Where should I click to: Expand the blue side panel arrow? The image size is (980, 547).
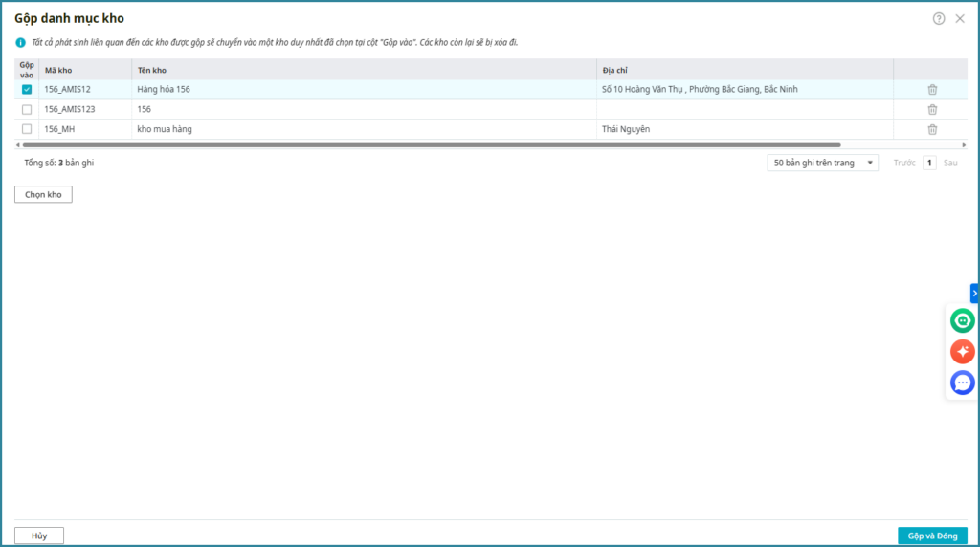click(974, 294)
